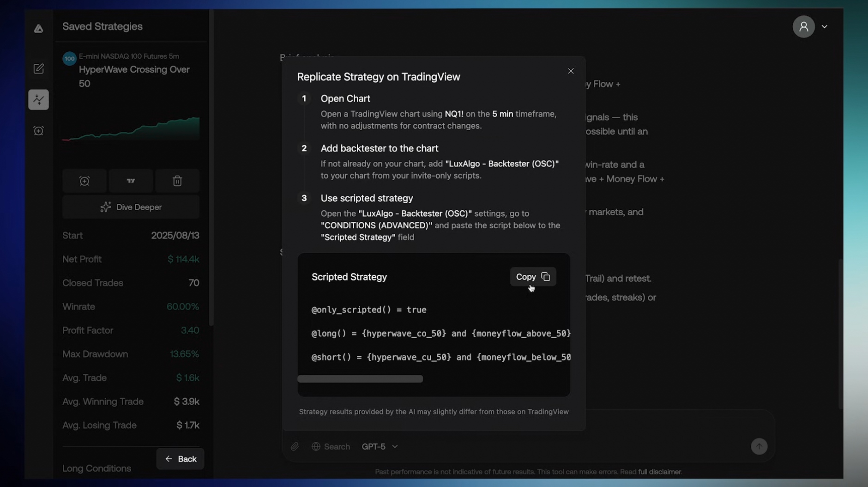Expand the account menu chevron
This screenshot has width=868, height=487.
click(825, 27)
